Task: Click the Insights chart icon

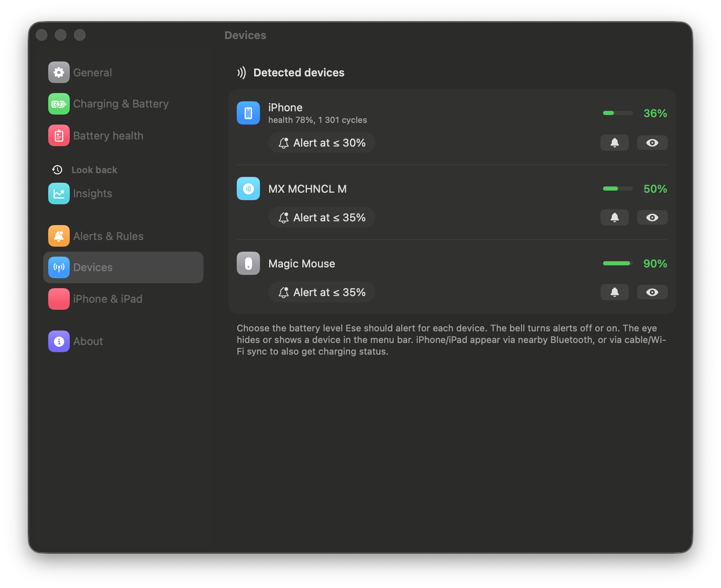Action: point(59,194)
